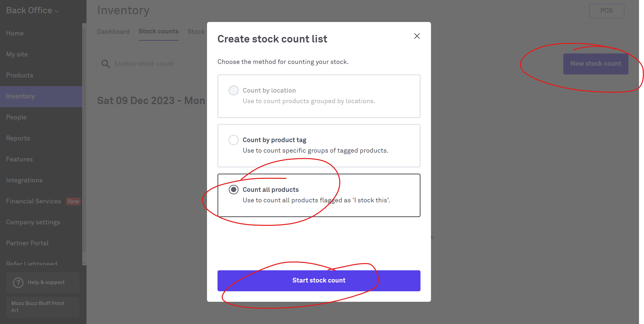
Task: Go to Products in the sidebar
Action: tap(19, 75)
